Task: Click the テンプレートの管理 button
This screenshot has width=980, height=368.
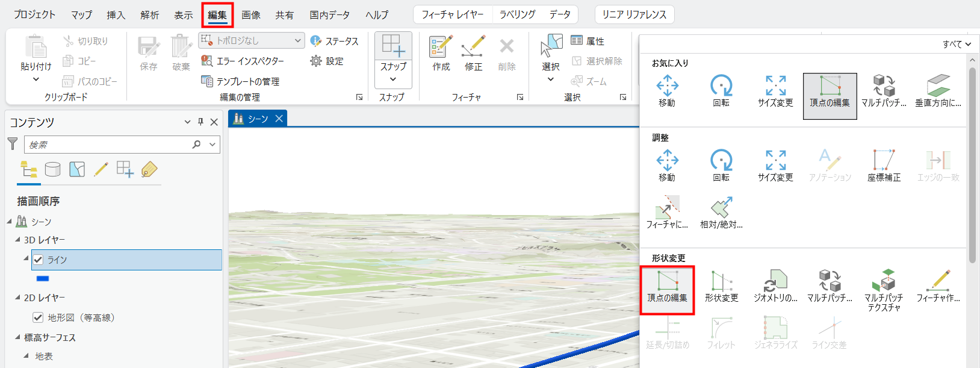Action: pyautogui.click(x=241, y=81)
